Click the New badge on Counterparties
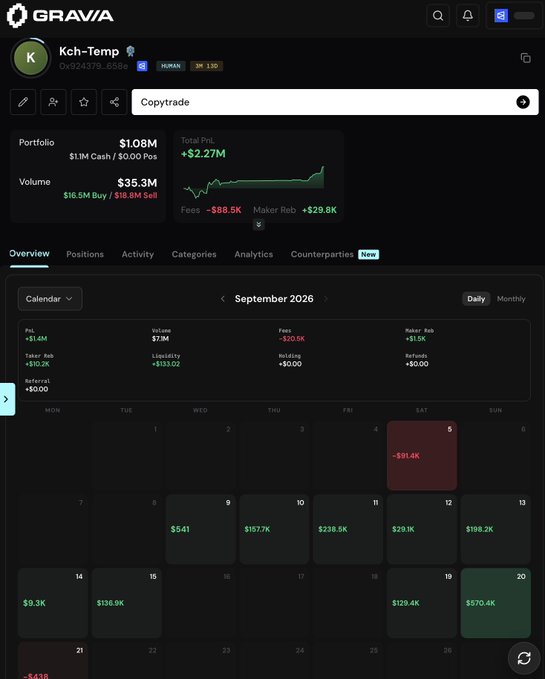Screen dimensions: 545x679 click(368, 254)
